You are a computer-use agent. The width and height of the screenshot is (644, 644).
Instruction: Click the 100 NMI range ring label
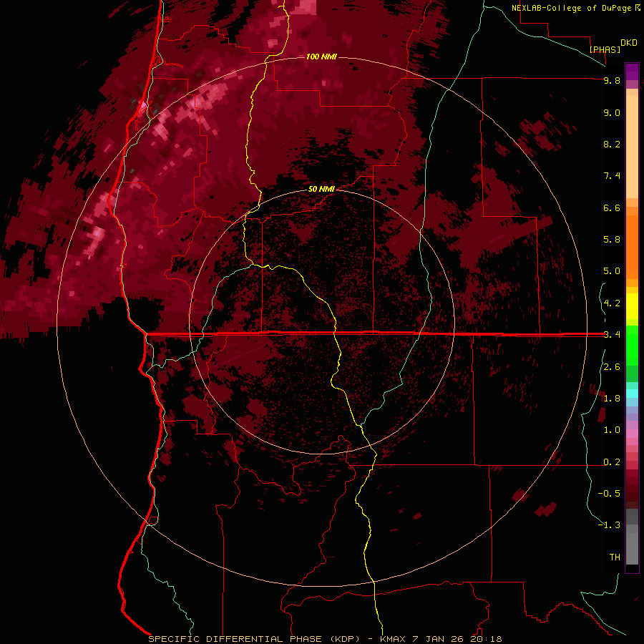tap(321, 57)
